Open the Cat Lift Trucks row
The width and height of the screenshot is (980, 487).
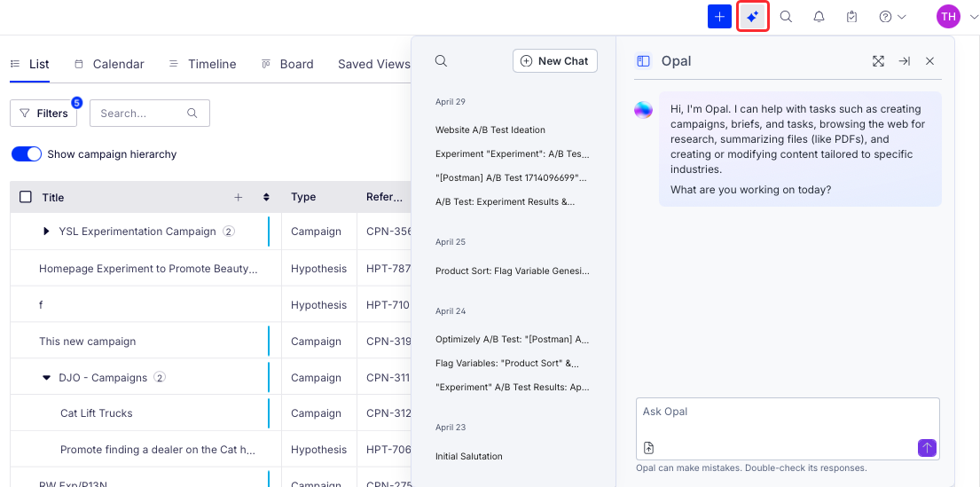click(x=97, y=413)
